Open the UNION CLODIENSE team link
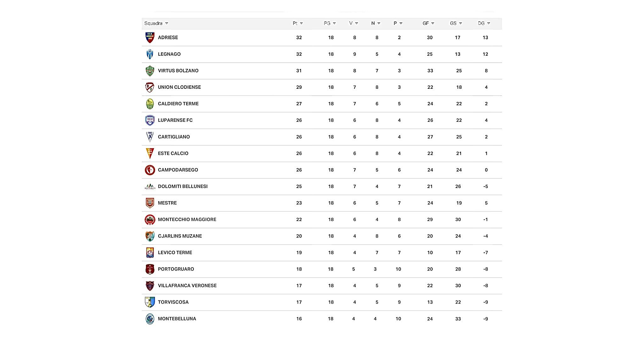The height and width of the screenshot is (350, 644). [x=179, y=87]
